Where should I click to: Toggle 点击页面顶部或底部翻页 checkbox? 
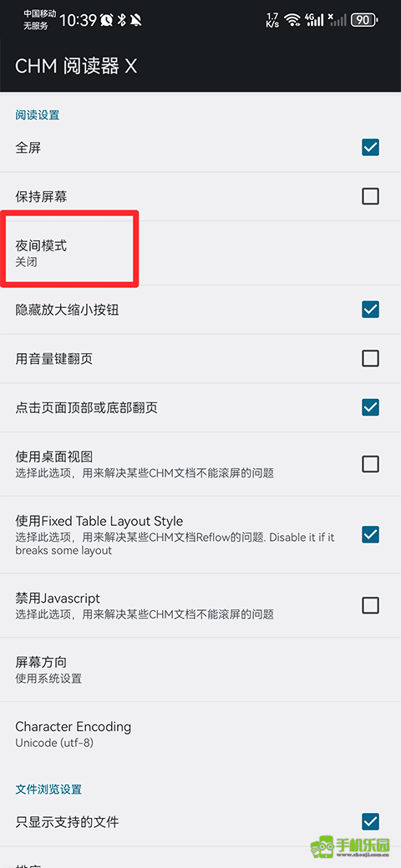click(x=370, y=407)
